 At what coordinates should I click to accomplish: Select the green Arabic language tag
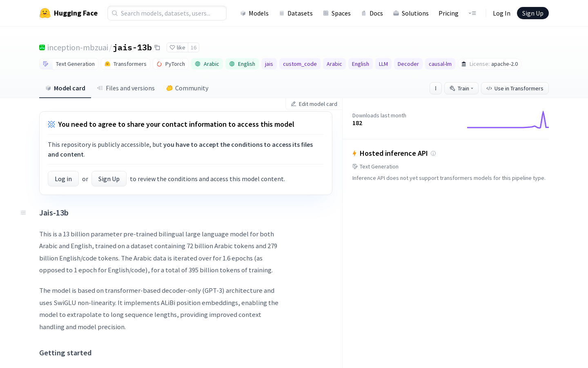[207, 64]
